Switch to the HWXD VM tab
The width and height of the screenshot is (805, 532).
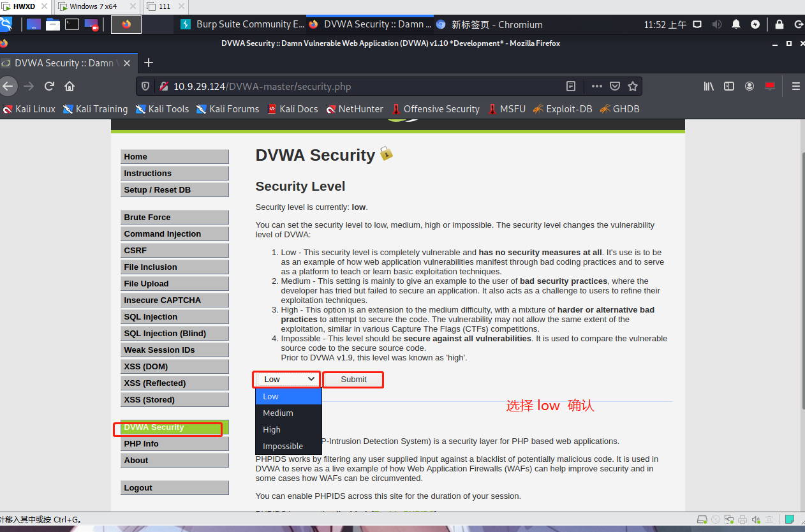pyautogui.click(x=26, y=6)
